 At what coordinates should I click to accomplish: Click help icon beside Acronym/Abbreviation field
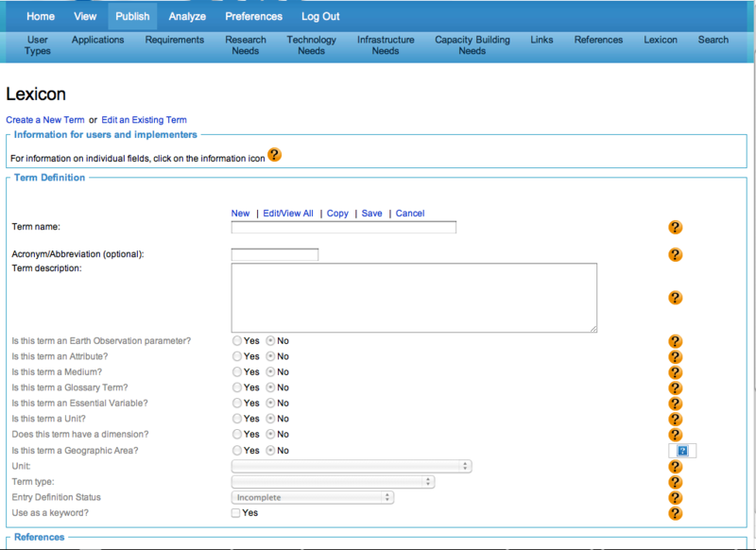675,255
